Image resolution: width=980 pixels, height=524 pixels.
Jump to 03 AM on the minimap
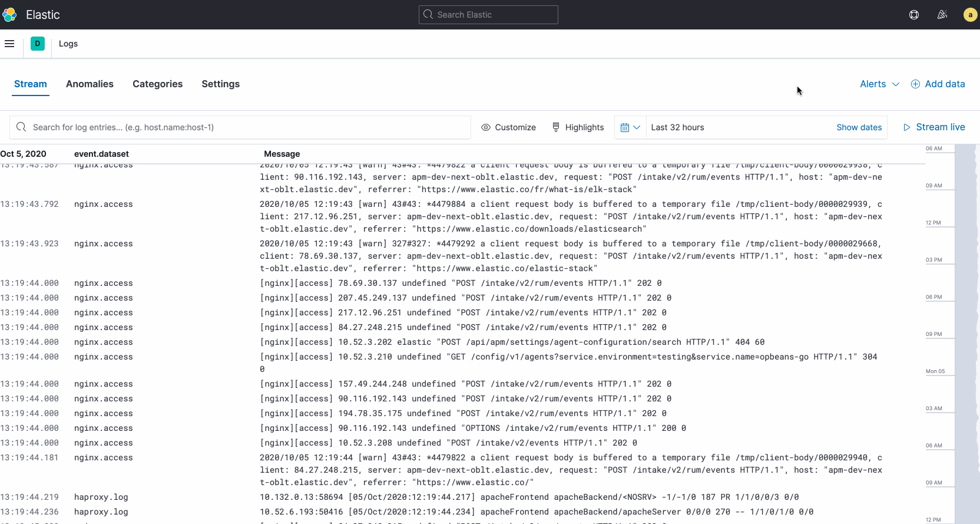pyautogui.click(x=934, y=408)
